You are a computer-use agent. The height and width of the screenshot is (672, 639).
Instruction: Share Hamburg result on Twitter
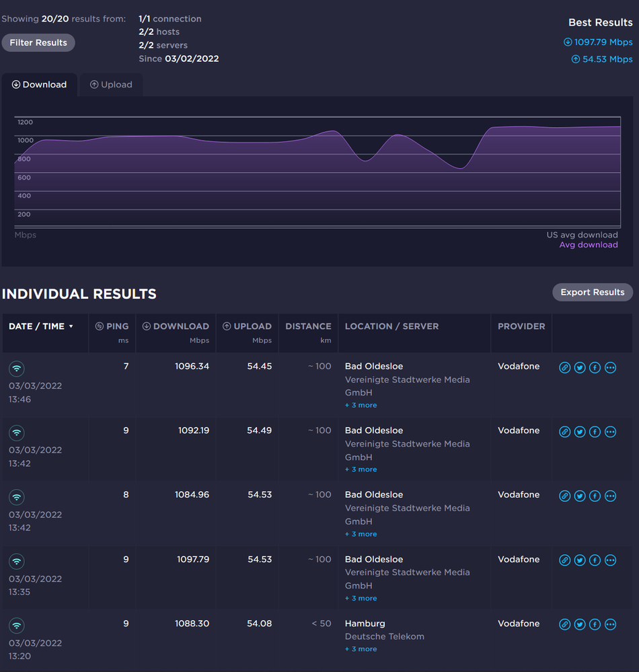click(x=580, y=624)
